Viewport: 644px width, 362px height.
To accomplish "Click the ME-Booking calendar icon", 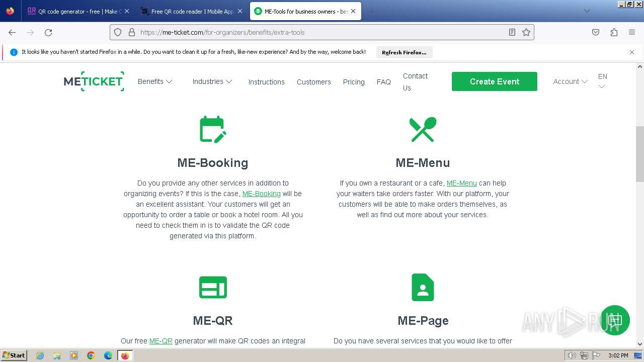I will [213, 130].
